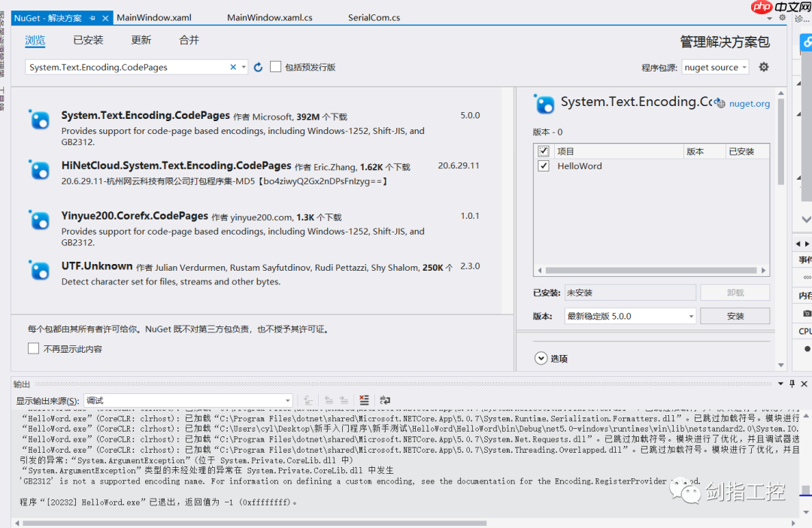
Task: Uncheck the HelloWord project checkbox
Action: pyautogui.click(x=544, y=165)
